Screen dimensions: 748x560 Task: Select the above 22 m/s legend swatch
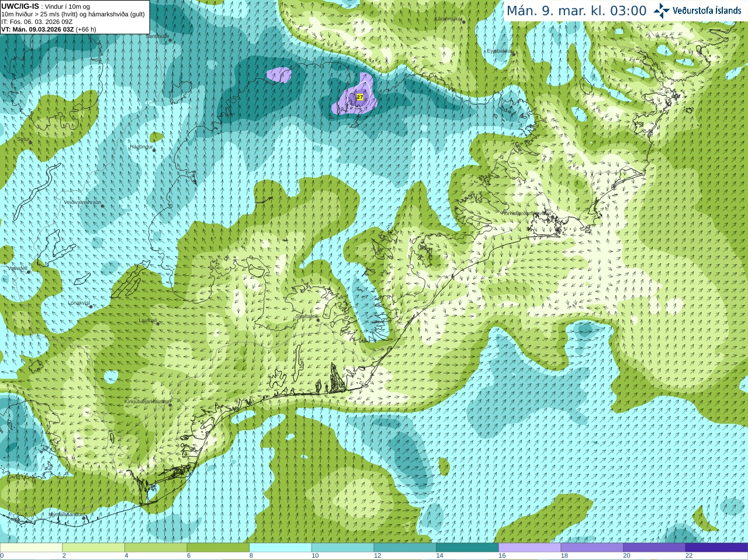coord(716,548)
